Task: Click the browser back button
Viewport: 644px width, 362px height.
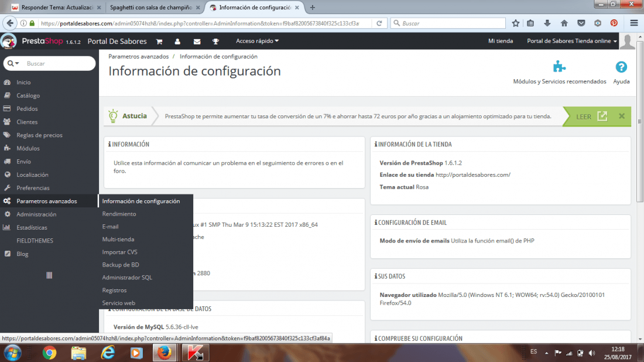Action: tap(11, 23)
